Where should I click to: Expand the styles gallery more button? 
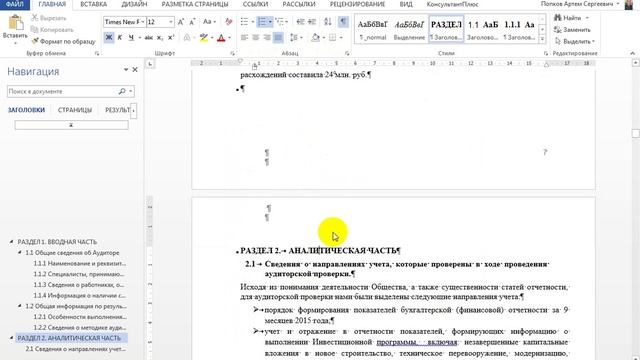(x=542, y=39)
